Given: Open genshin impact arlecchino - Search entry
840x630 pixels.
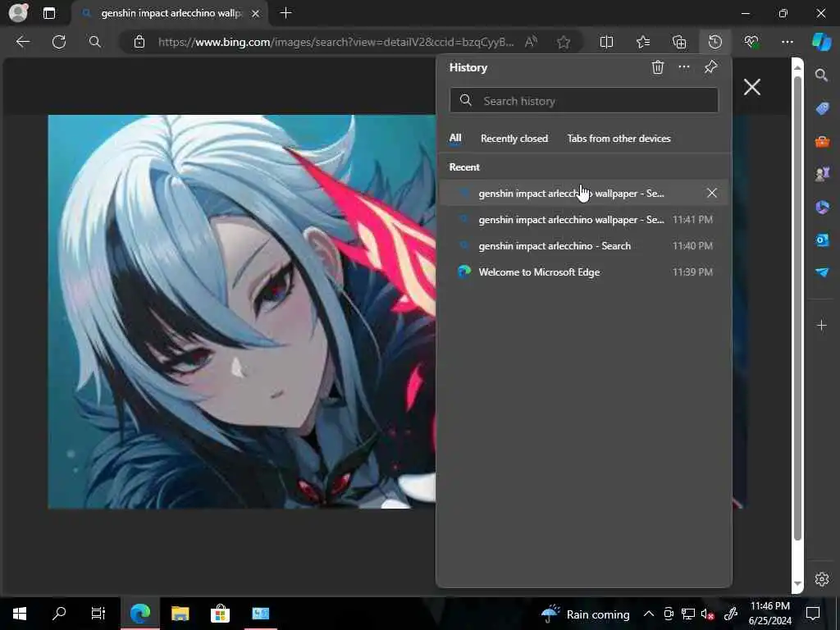Looking at the screenshot, I should coord(584,246).
